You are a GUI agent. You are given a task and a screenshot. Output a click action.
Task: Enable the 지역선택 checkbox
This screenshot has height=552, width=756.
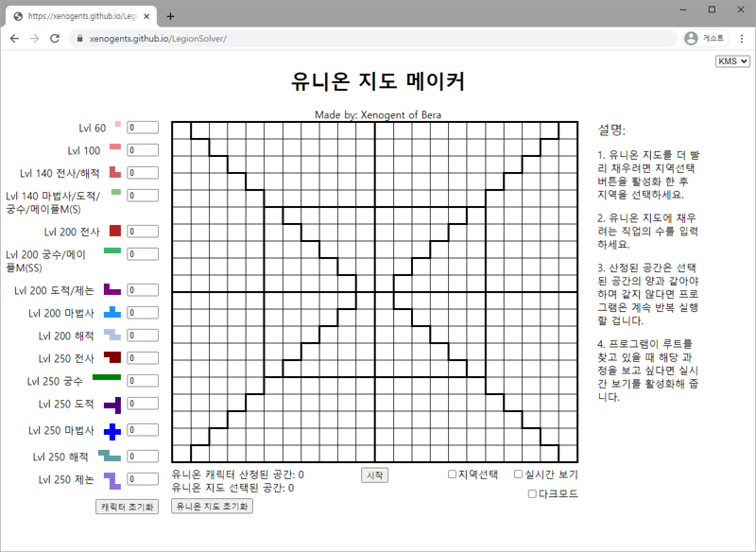[x=452, y=474]
